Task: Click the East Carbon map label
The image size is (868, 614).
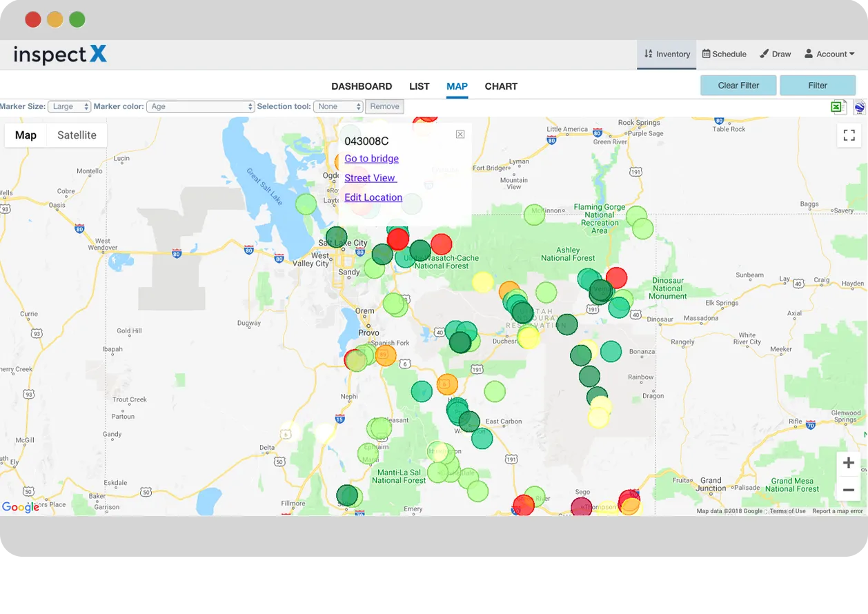Action: point(504,422)
